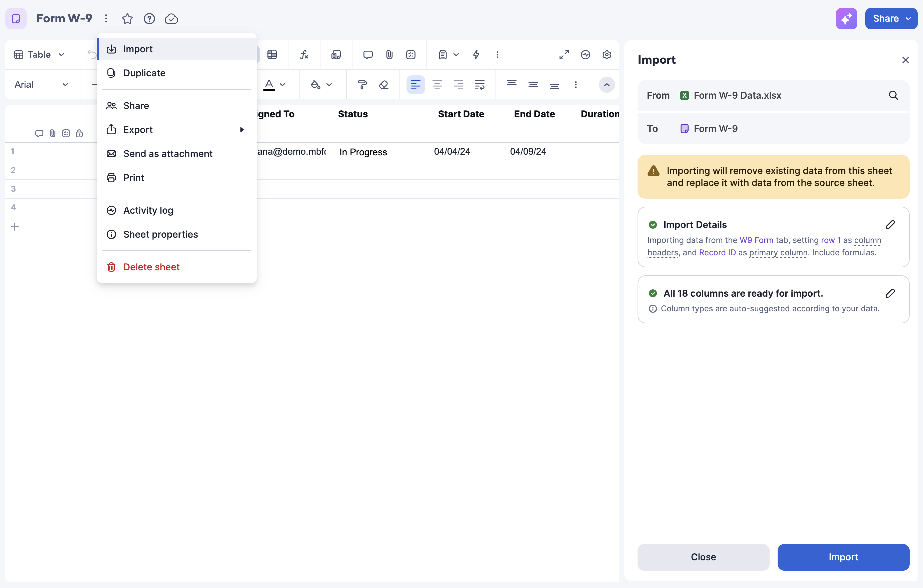Choose Delete sheet from the menu
The image size is (923, 588).
point(177,267)
